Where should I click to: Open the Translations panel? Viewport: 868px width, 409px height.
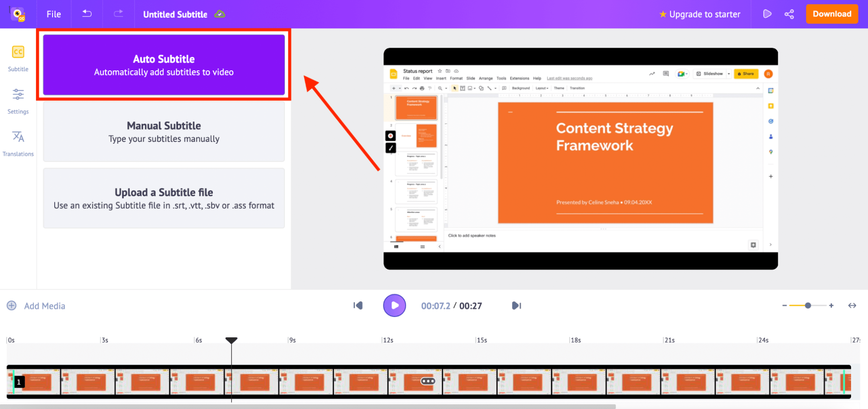(18, 142)
